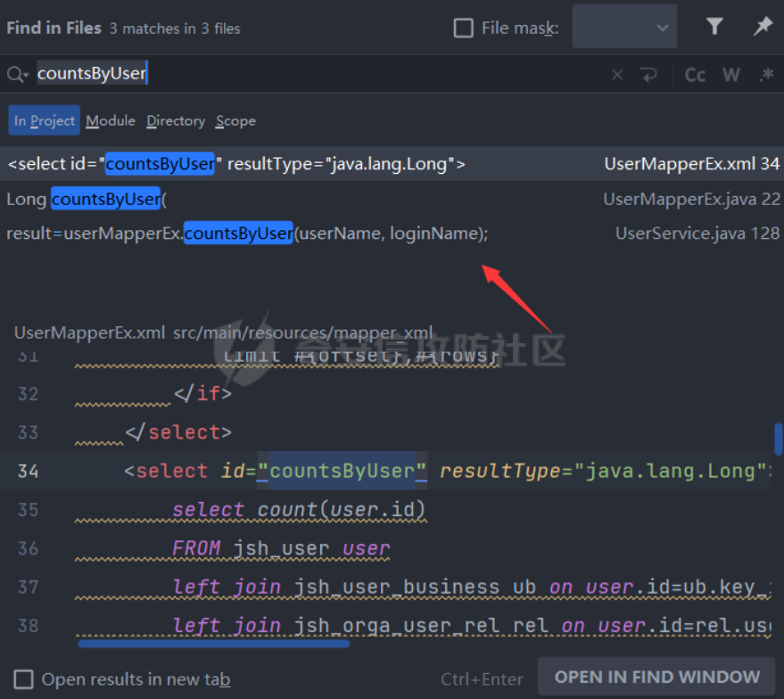Click preview vertical scrollbar thumb

pyautogui.click(x=778, y=439)
